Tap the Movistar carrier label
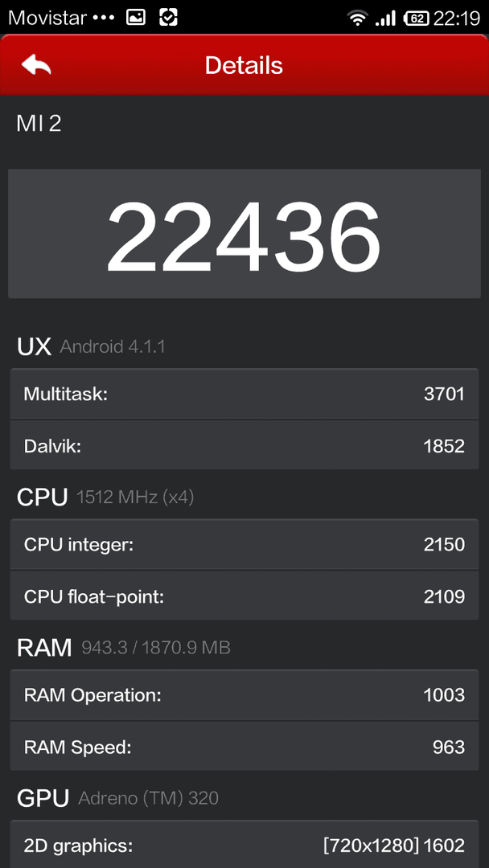 click(47, 18)
